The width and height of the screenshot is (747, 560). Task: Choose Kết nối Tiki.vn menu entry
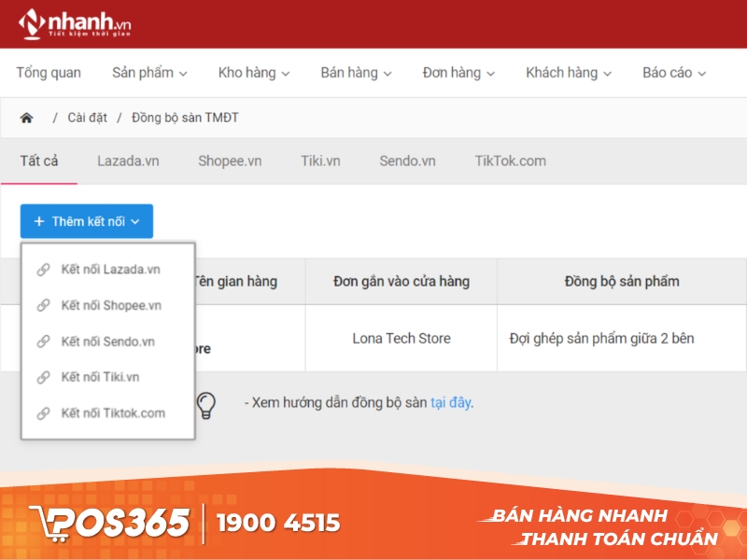108,377
